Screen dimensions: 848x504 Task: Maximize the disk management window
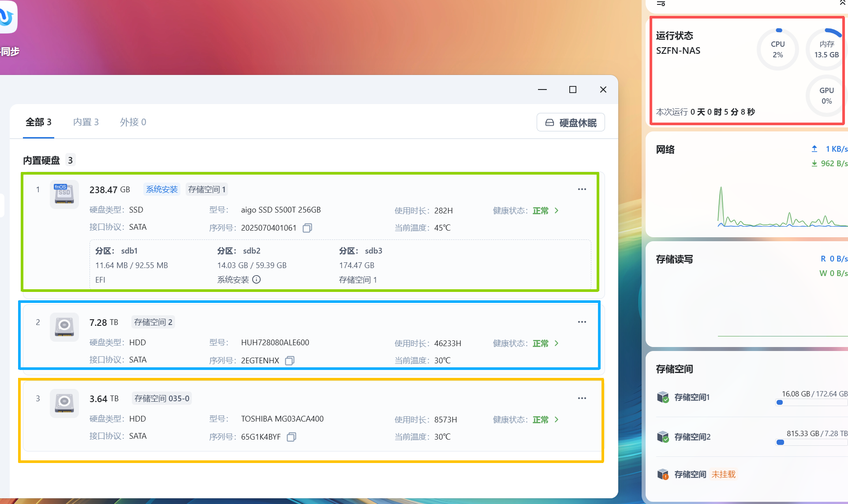click(x=572, y=90)
